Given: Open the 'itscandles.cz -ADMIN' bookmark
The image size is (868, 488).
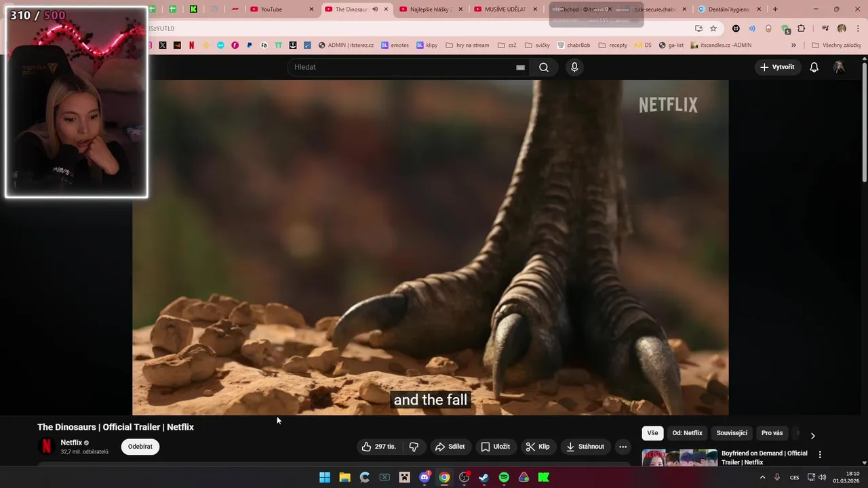Looking at the screenshot, I should (x=721, y=45).
